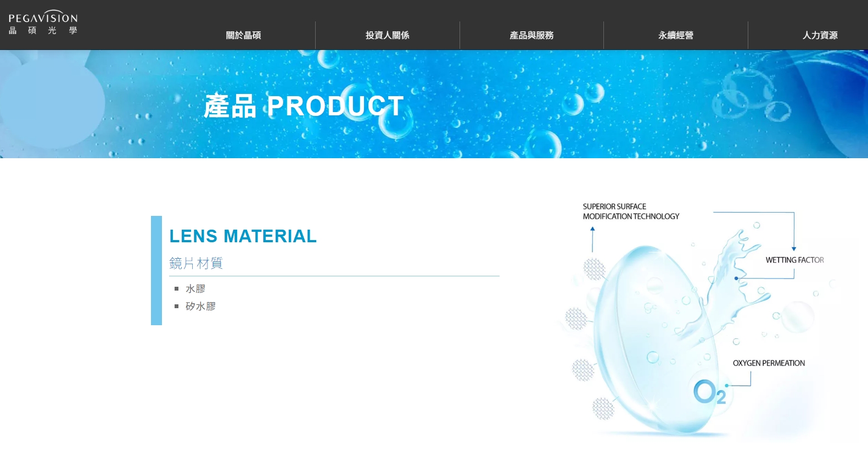Click the 產品 PRODUCT banner title
868x451 pixels.
[304, 106]
